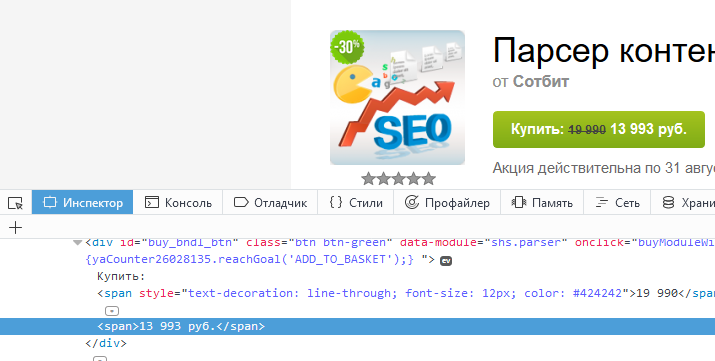The image size is (715, 361).
Task: Select the closing </div> tag row
Action: tap(106, 343)
